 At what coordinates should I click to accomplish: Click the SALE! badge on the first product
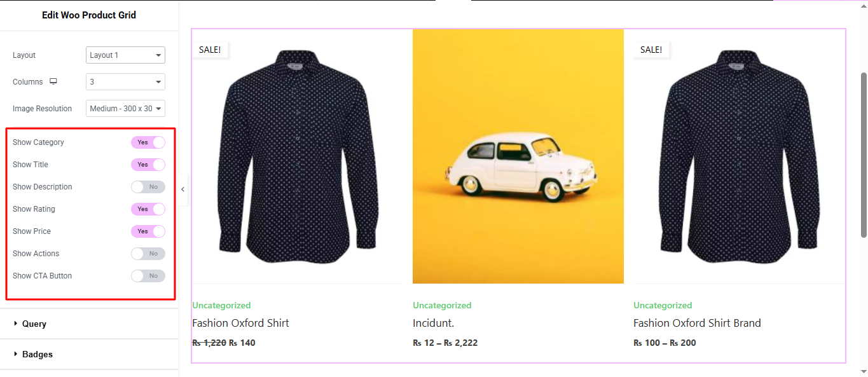[210, 50]
